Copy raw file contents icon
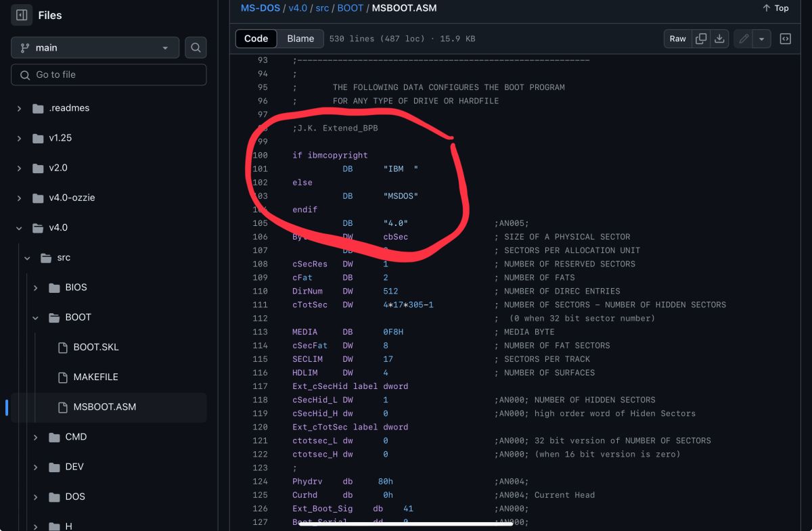Screen dimensions: 812x531 tap(701, 39)
